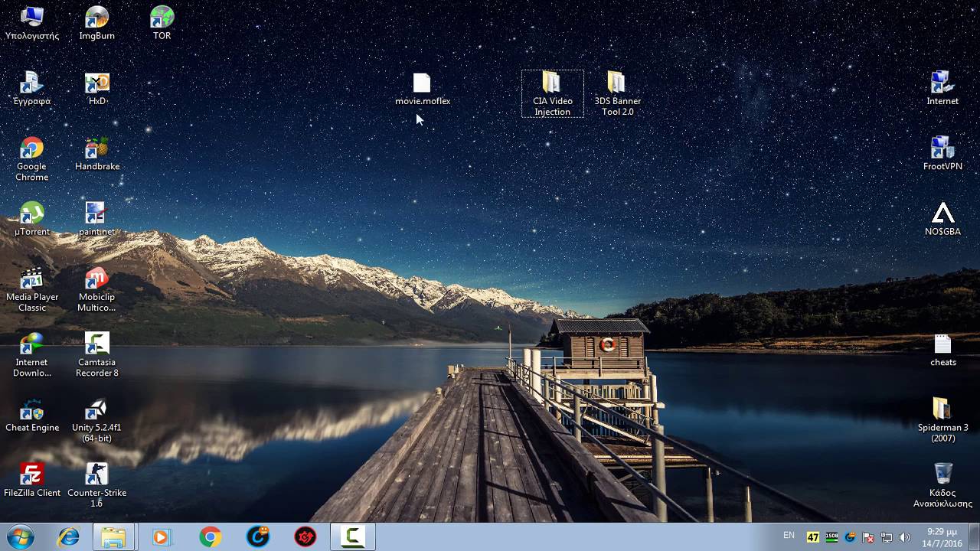This screenshot has width=980, height=551.
Task: Open the yellow 47 temperature tray icon
Action: click(813, 537)
